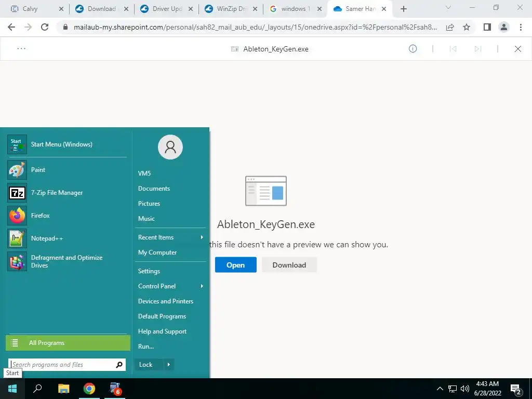Screen dimensions: 532x399
Task: Open Chrome's three-dot menu
Action: click(521, 27)
